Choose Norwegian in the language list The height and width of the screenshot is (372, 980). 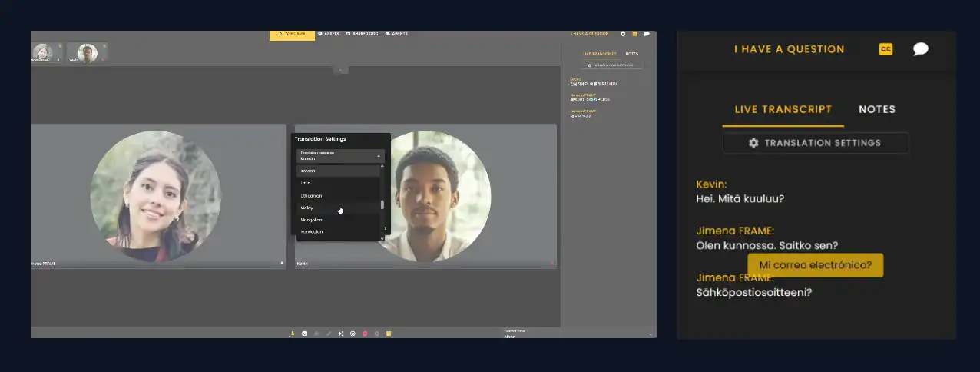[312, 231]
